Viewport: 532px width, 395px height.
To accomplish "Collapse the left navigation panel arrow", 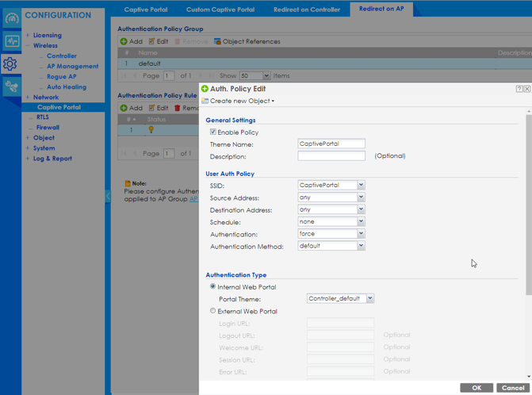I will click(108, 196).
